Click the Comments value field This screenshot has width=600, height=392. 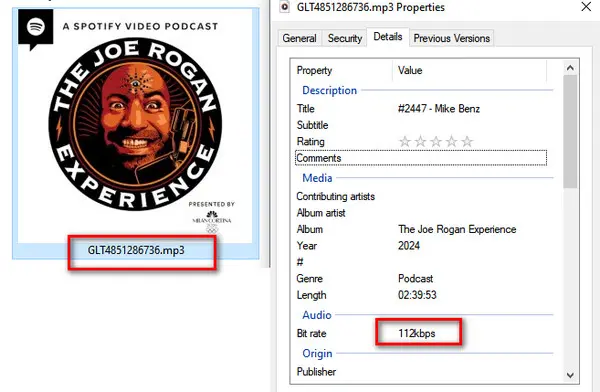click(x=471, y=158)
